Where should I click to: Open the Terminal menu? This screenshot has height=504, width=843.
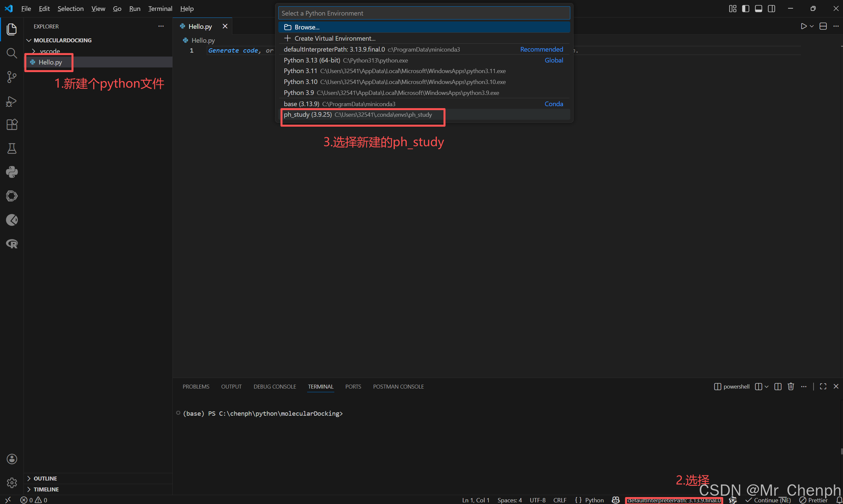click(160, 9)
